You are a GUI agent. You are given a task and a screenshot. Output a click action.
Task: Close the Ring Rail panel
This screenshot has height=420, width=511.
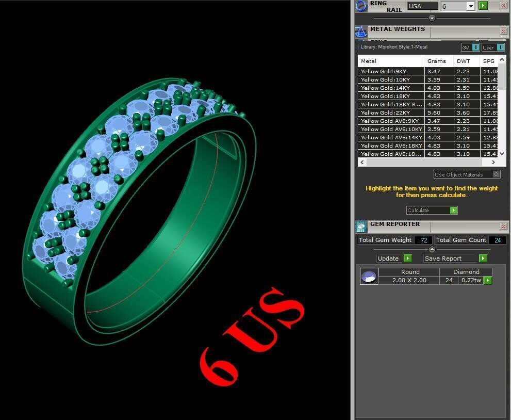[x=503, y=6]
